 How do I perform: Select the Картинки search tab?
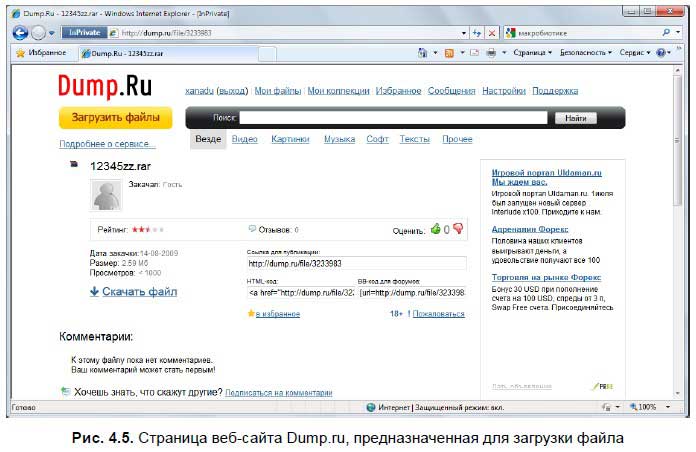(290, 139)
